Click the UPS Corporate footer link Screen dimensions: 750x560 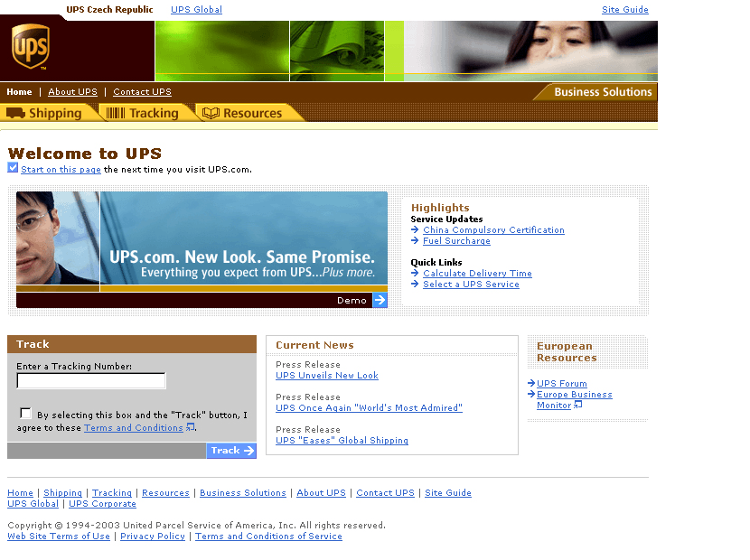point(102,504)
